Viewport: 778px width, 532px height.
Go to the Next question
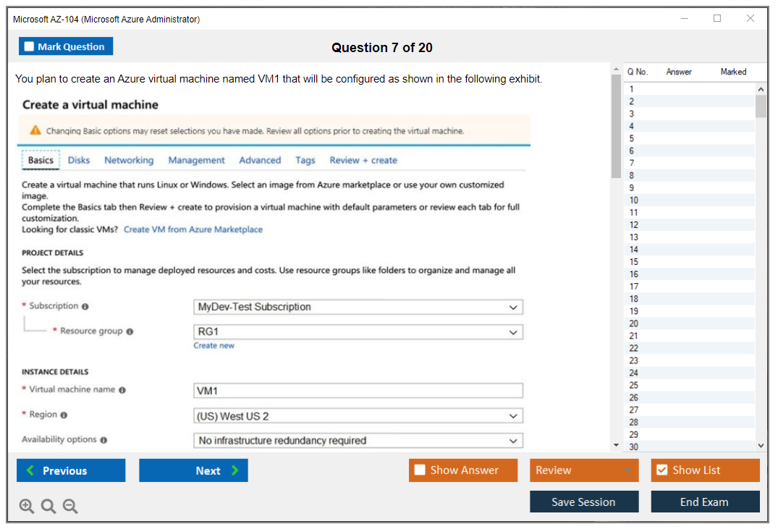click(x=193, y=470)
